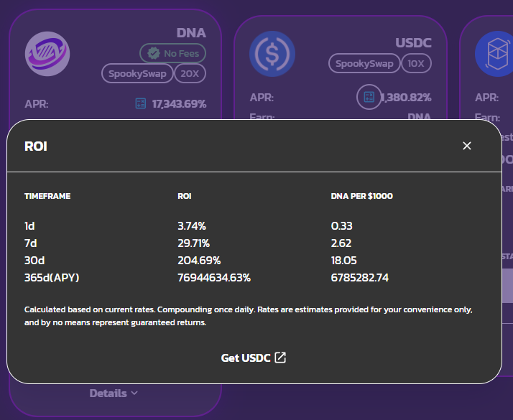Click the chevron next to Details

(134, 393)
